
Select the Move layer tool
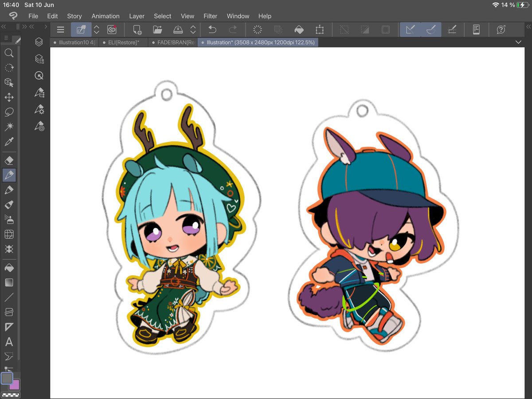pyautogui.click(x=9, y=97)
